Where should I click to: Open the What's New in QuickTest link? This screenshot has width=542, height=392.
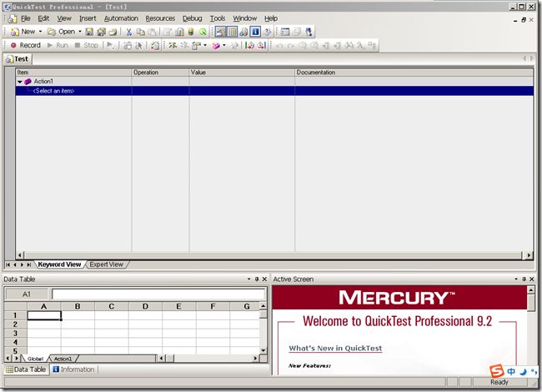(335, 348)
